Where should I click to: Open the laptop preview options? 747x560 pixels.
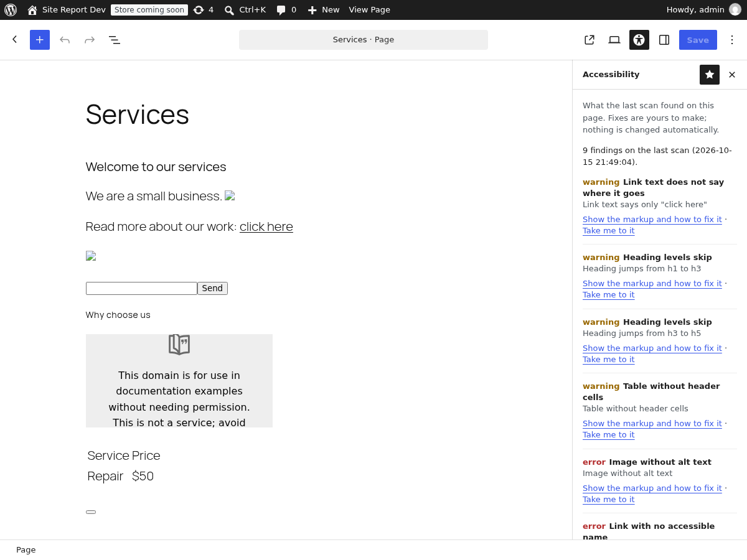[x=614, y=40]
